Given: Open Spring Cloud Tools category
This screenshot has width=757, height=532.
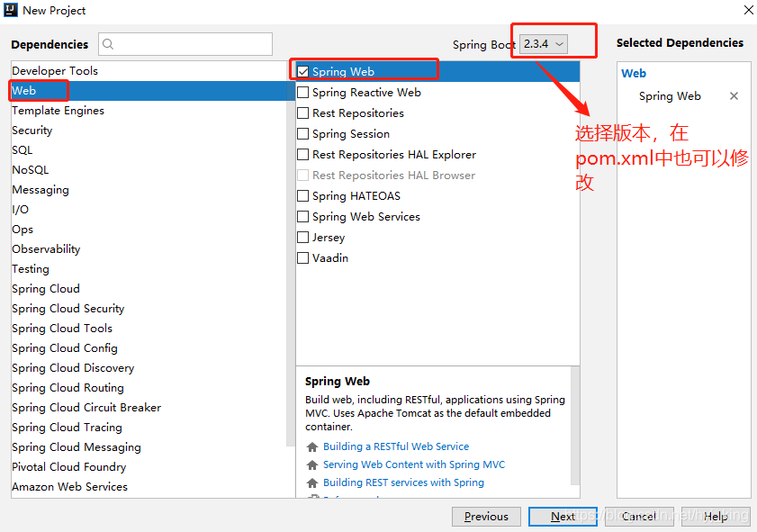Looking at the screenshot, I should point(149,329).
